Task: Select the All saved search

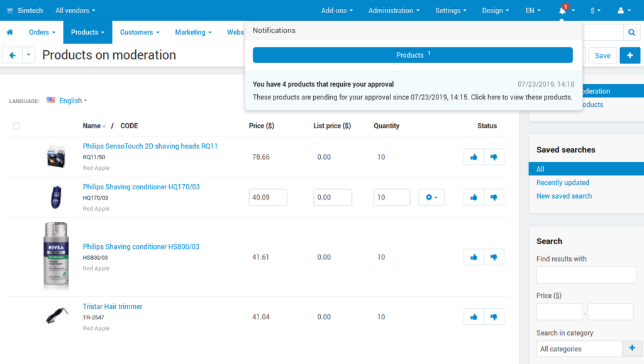Action: tap(586, 169)
